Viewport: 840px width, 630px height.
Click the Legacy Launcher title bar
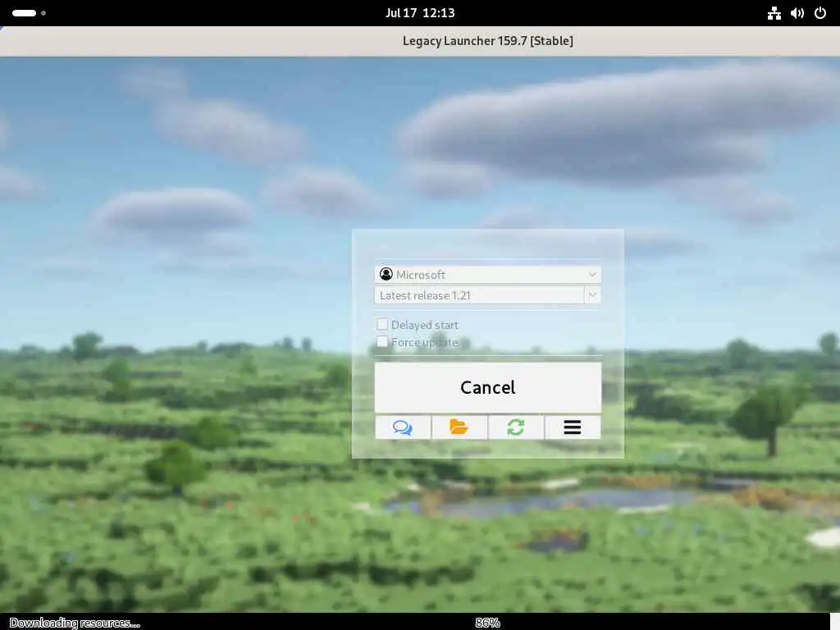tap(420, 41)
